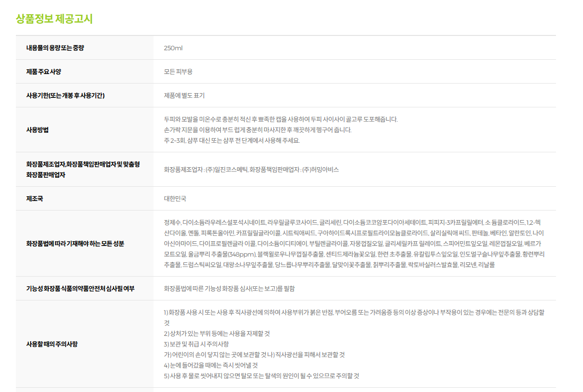Click the usage line starting with 주 2~3회

tap(231, 140)
